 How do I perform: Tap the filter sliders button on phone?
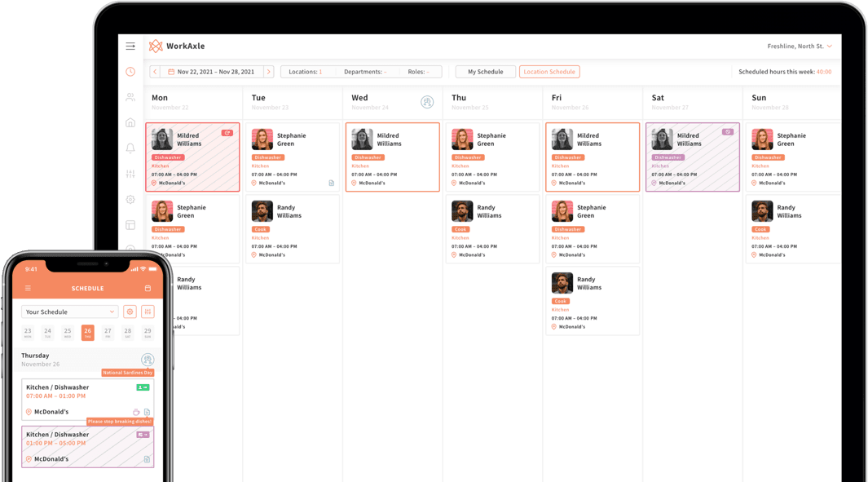148,312
